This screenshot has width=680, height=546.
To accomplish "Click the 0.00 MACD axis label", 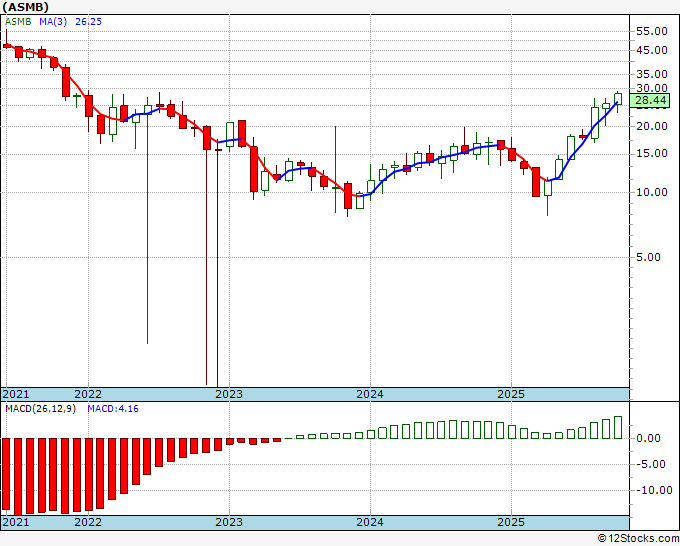I will (649, 438).
